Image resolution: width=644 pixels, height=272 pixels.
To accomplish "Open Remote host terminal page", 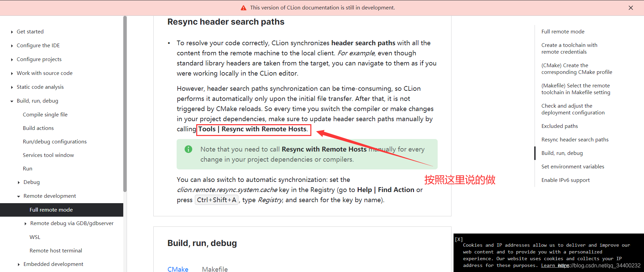I will pyautogui.click(x=56, y=250).
